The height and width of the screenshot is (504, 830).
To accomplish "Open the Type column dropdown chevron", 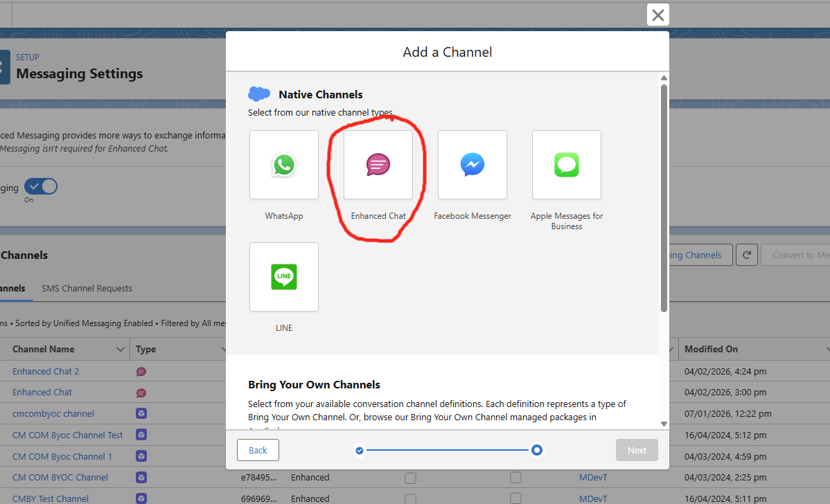I will click(x=223, y=350).
